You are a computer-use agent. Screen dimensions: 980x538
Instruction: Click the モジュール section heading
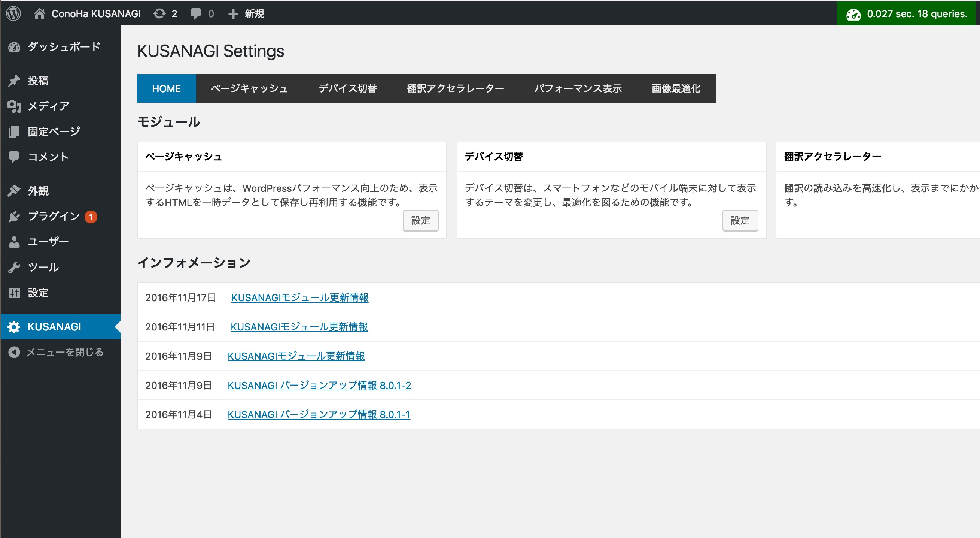coord(168,122)
